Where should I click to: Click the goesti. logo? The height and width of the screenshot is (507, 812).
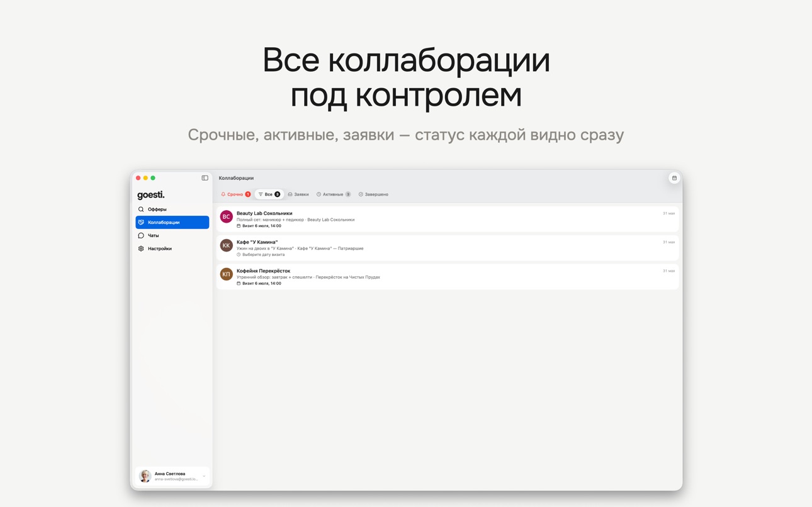[x=151, y=195]
